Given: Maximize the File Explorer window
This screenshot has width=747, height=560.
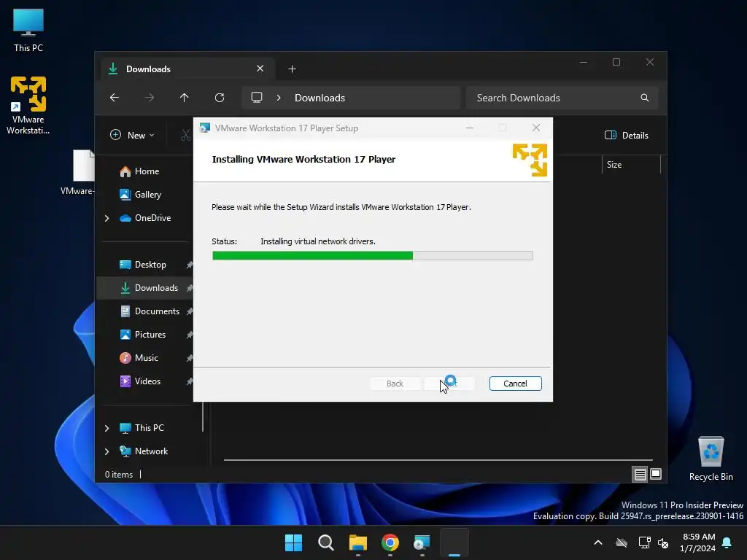Looking at the screenshot, I should coord(616,63).
